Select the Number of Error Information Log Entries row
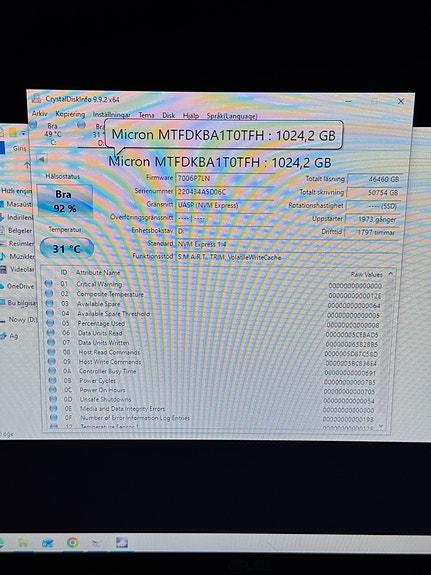Viewport: 431px width, 575px height. [x=213, y=418]
